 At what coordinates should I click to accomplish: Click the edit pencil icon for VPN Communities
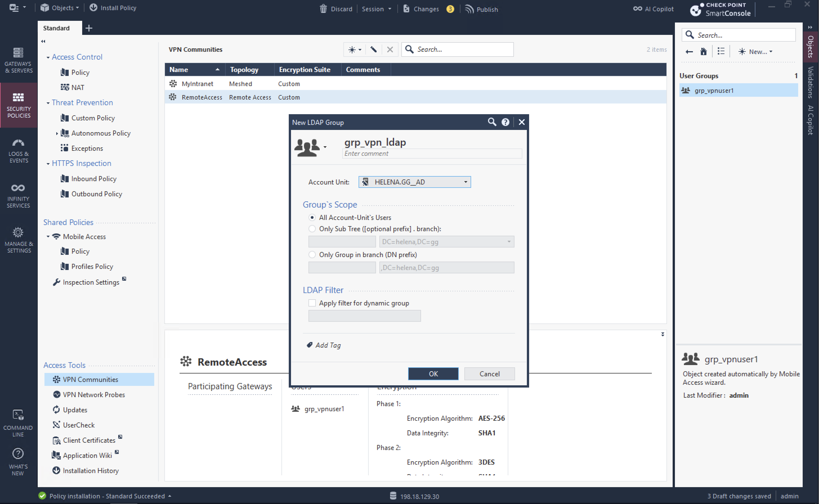[373, 50]
